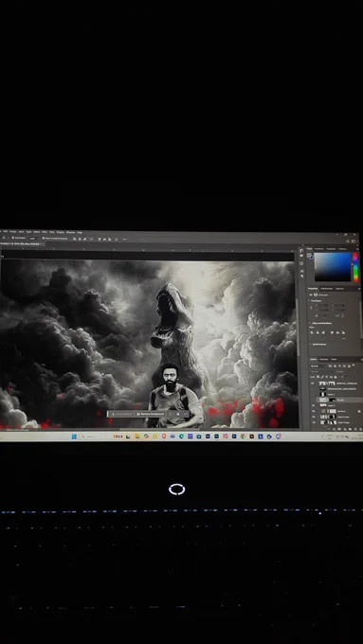This screenshot has width=363, height=644.
Task: Click the more options dots under Align icons
Action: (x=344, y=338)
